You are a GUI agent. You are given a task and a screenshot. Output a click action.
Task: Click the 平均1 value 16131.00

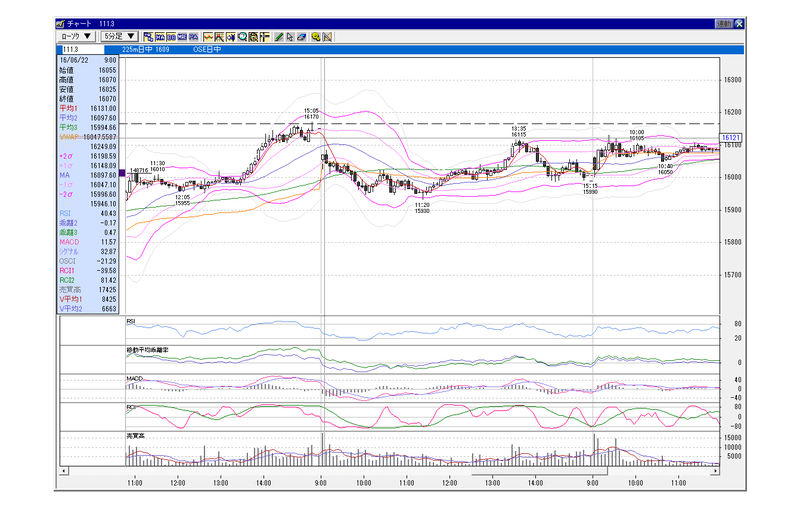click(103, 109)
